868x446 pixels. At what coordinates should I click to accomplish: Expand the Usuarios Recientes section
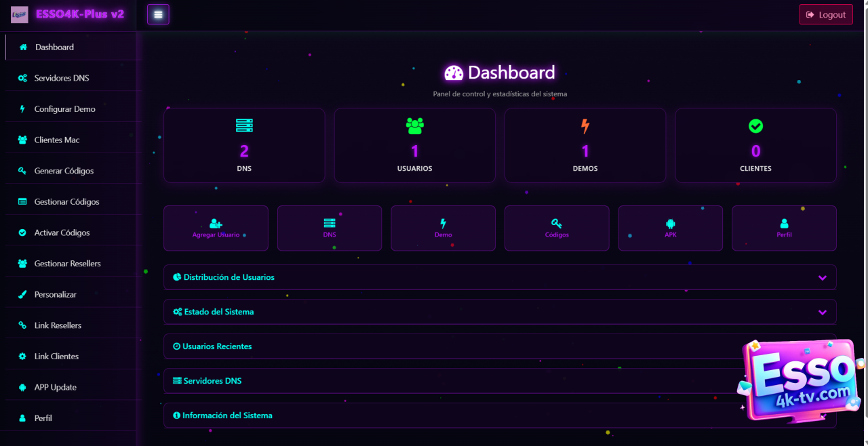pos(217,346)
